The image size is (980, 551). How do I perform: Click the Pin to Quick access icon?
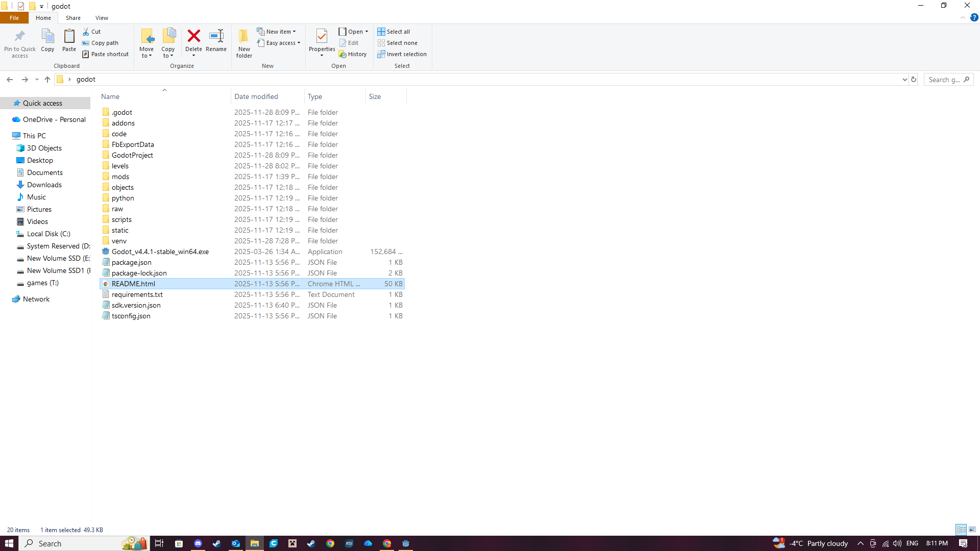pyautogui.click(x=20, y=36)
